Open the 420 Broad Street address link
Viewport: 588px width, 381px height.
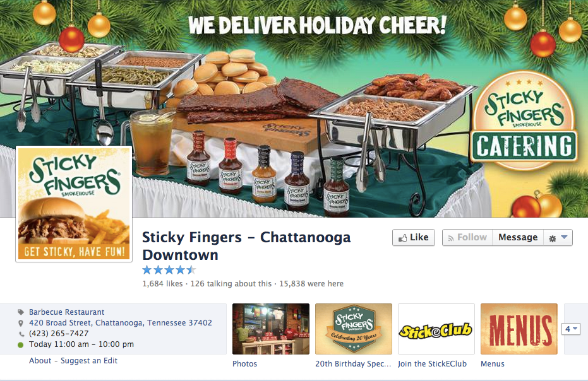point(121,323)
